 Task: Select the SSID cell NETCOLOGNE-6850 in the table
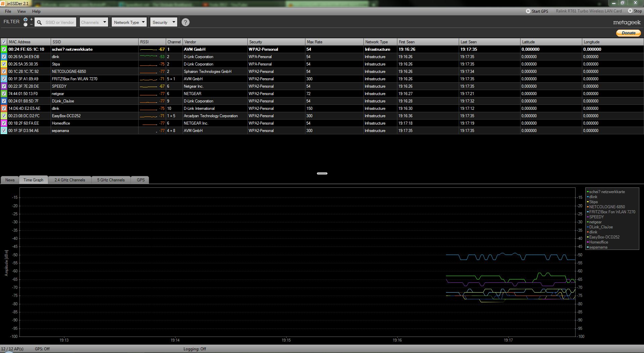(69, 72)
